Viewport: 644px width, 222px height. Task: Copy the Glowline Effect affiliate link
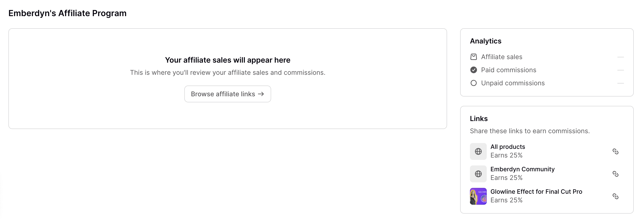coord(616,196)
